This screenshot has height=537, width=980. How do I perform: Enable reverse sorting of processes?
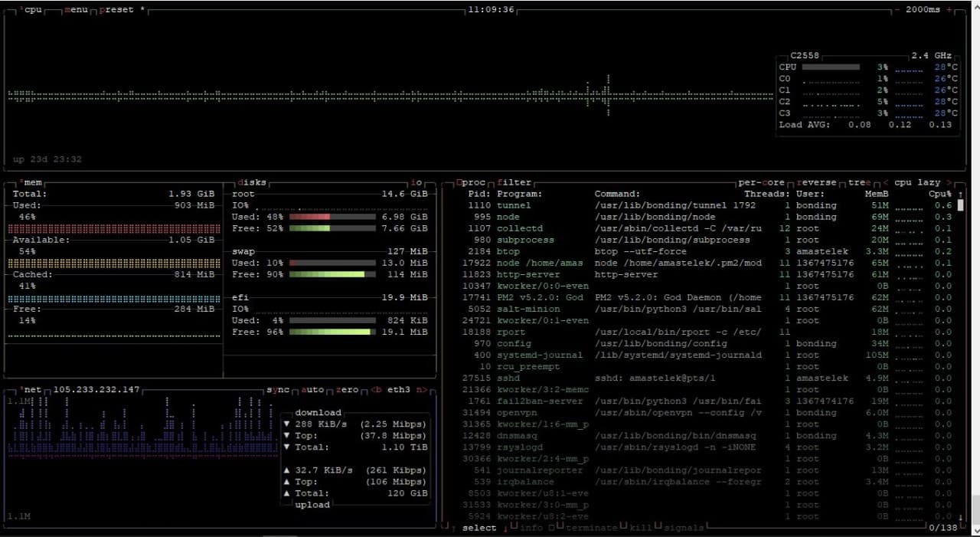pos(816,182)
